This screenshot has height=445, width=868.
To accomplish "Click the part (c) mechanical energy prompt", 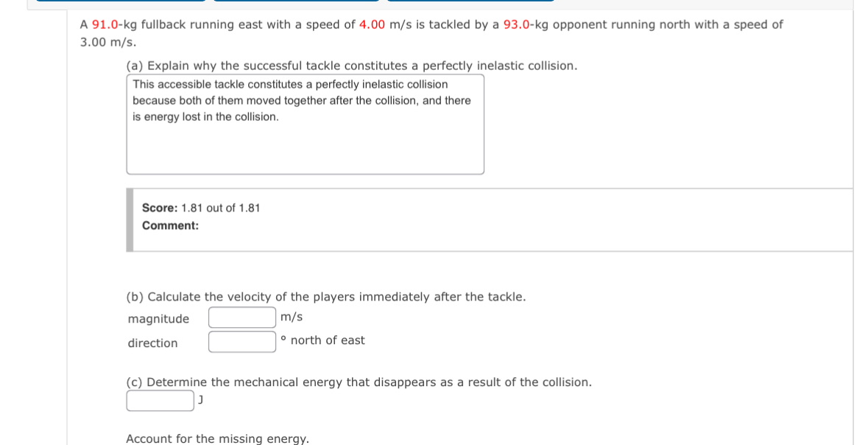I will 359,382.
